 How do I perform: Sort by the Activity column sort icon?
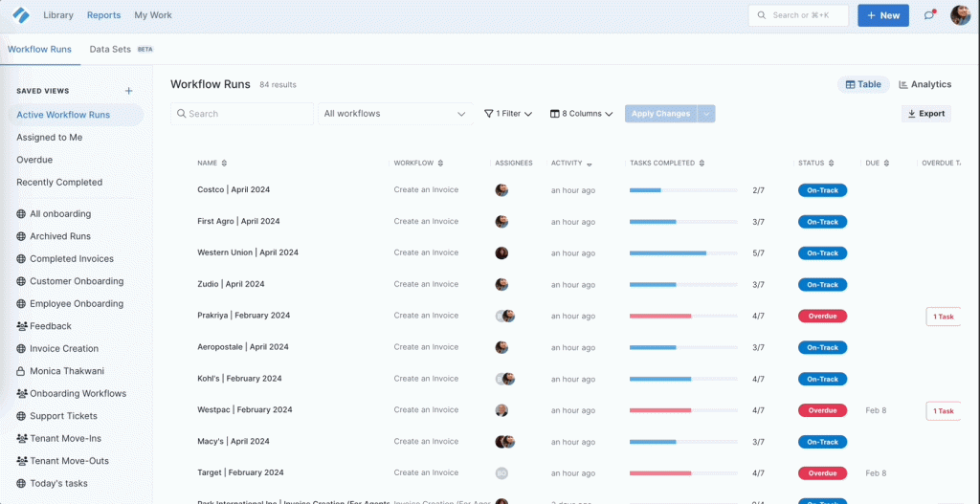[x=590, y=164]
